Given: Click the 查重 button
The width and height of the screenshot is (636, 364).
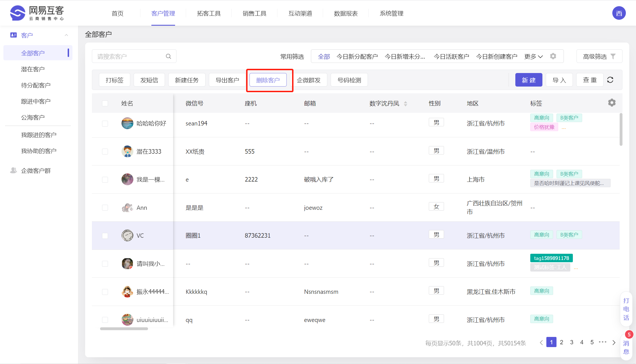Looking at the screenshot, I should (589, 80).
